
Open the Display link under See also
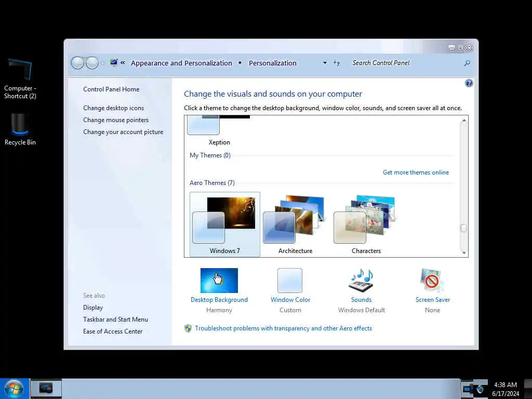click(93, 308)
